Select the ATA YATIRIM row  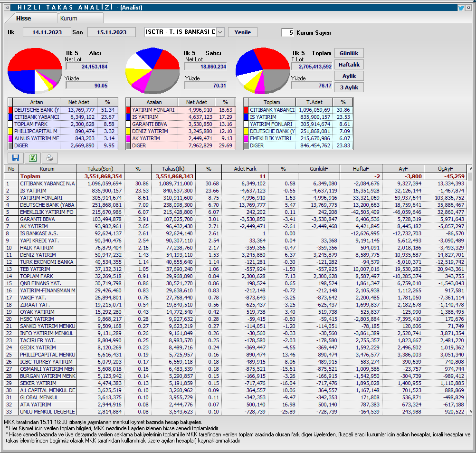235,405
